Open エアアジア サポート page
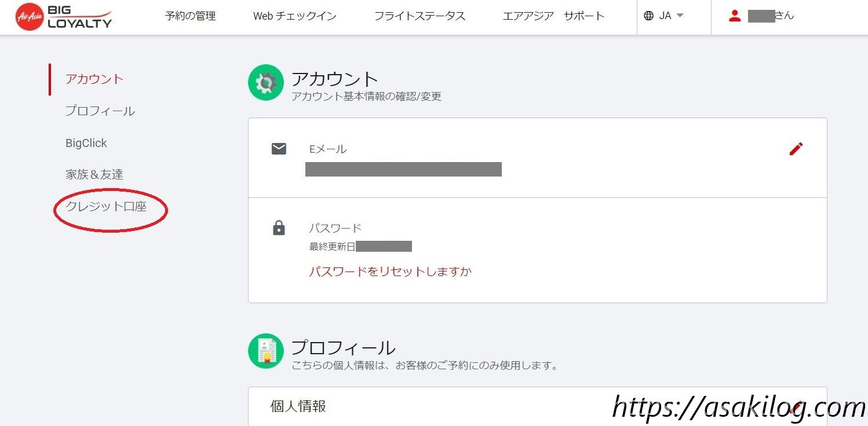Image resolution: width=868 pixels, height=426 pixels. 553,16
